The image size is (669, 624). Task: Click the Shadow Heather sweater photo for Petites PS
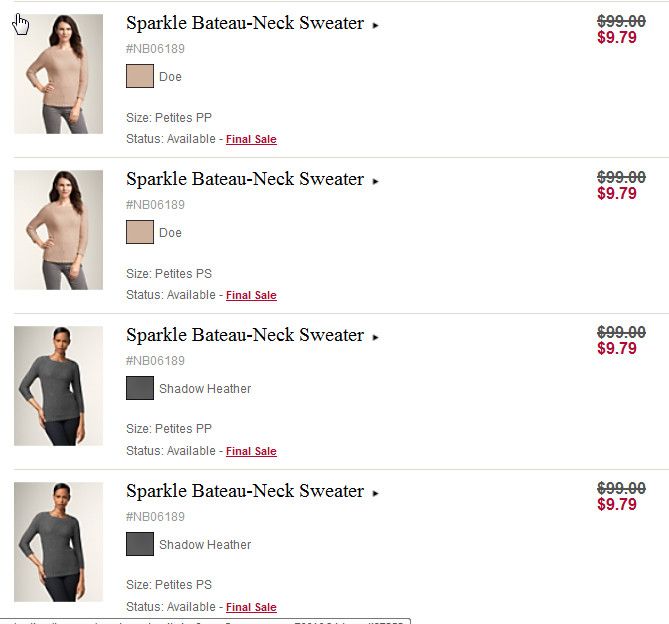click(58, 542)
